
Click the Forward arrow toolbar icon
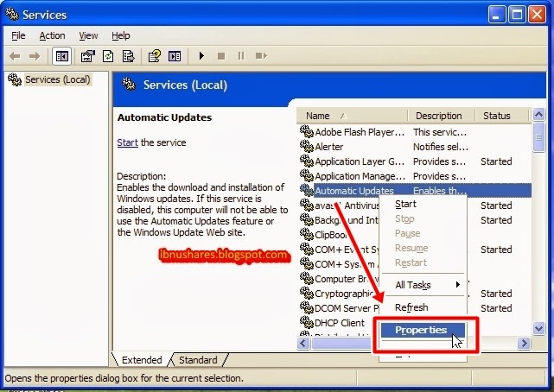(35, 56)
